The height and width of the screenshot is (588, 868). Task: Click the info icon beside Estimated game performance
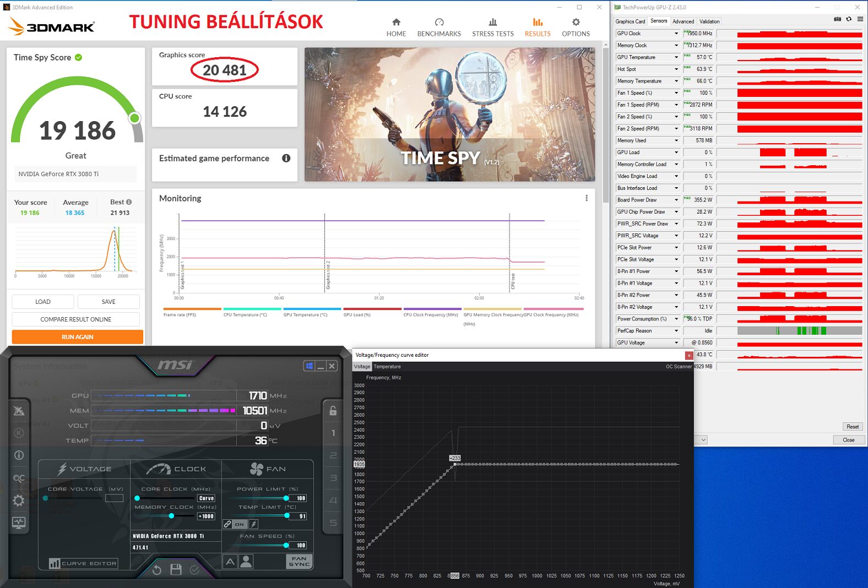[286, 158]
